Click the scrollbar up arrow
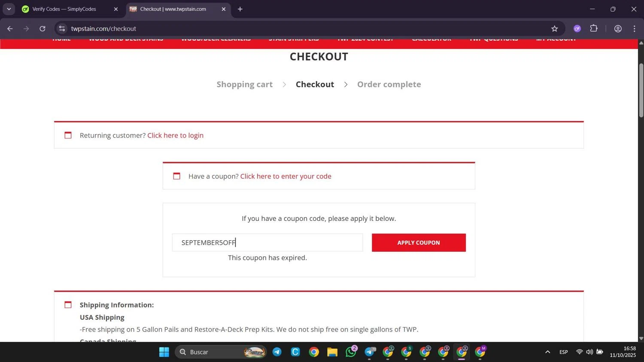644x362 pixels. point(641,43)
